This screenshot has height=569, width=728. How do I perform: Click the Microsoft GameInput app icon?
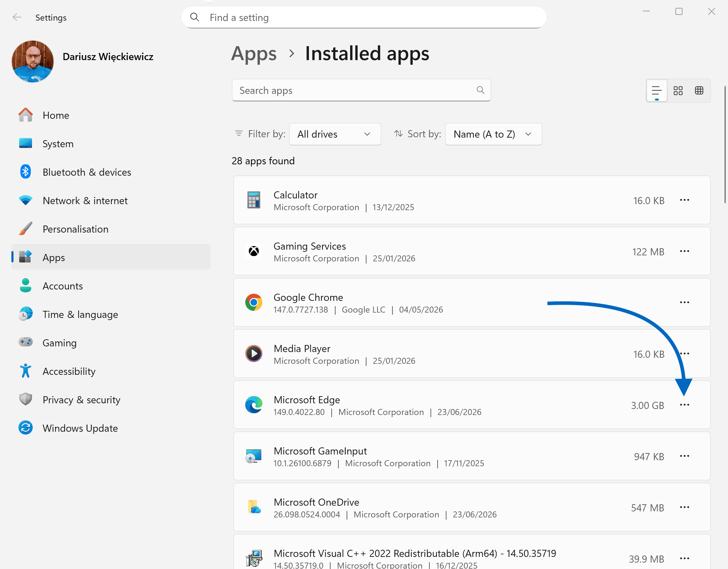(x=254, y=456)
